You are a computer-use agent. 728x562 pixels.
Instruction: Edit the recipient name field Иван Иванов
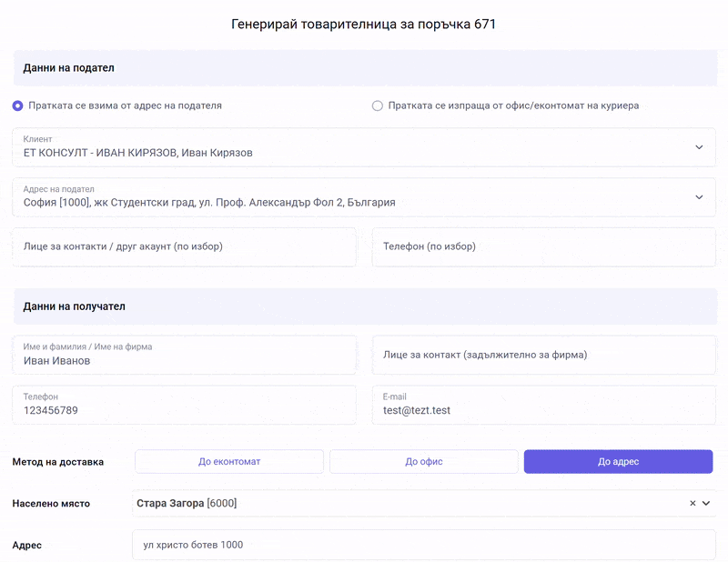[185, 355]
